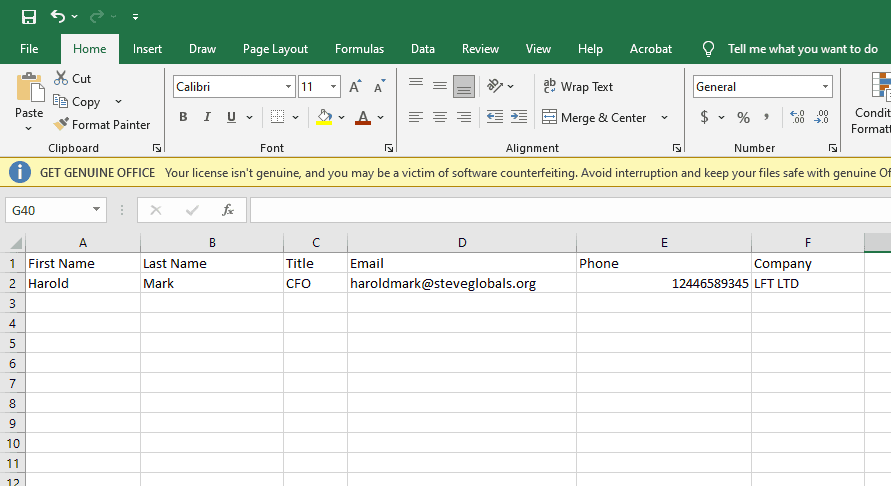Expand the General number format dropdown

click(x=825, y=87)
